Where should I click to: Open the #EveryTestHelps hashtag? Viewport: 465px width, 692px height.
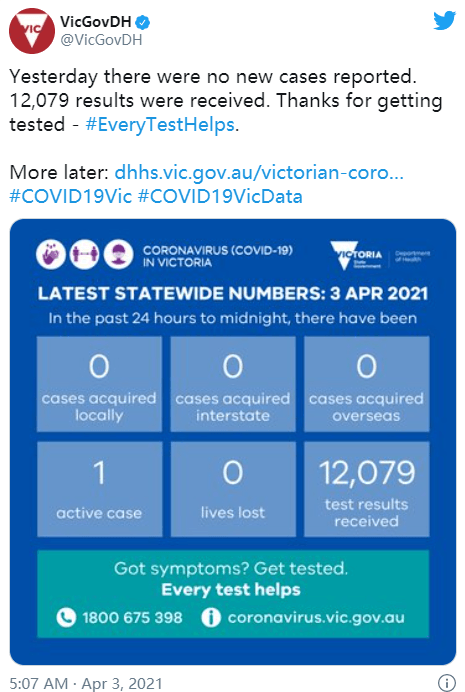coord(160,124)
